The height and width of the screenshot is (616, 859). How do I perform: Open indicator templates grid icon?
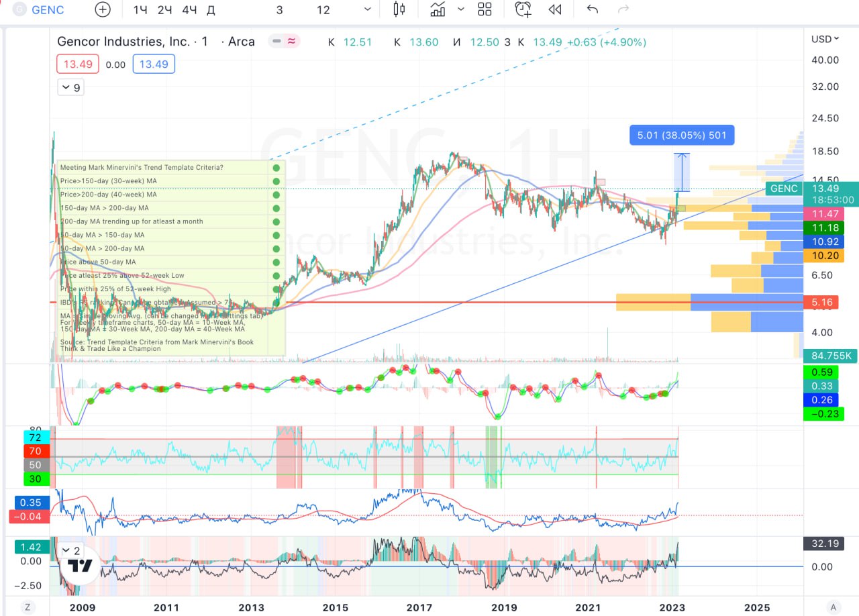point(485,9)
